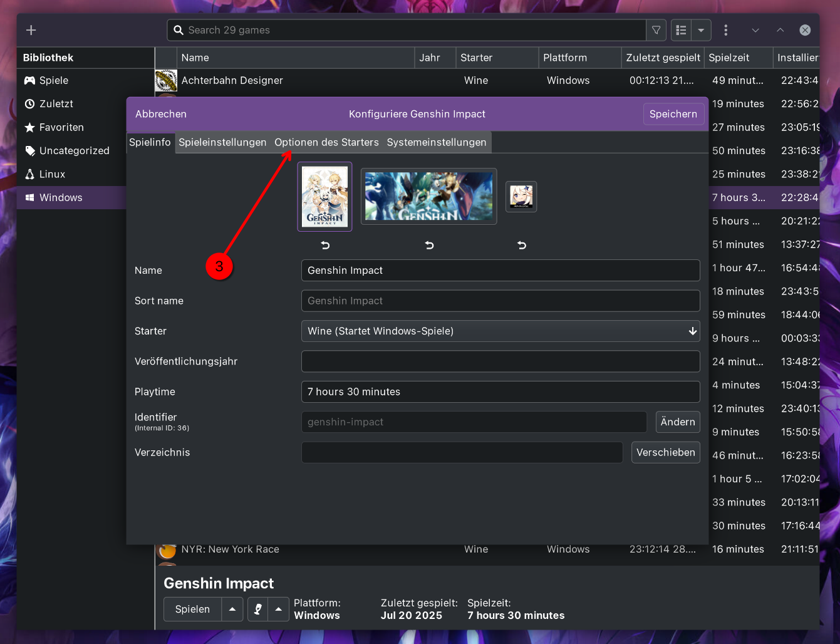Screen dimensions: 840x644
Task: Click Abbrechen in the dialog header
Action: 161,114
